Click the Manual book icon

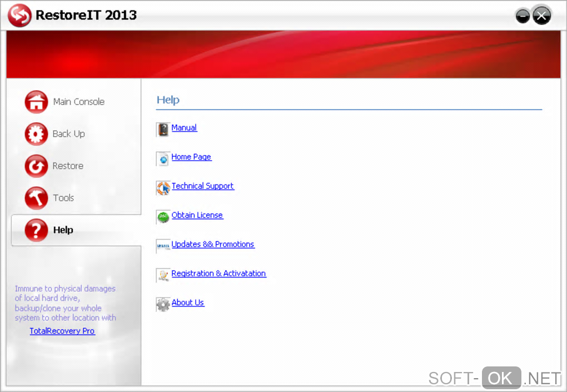point(163,130)
